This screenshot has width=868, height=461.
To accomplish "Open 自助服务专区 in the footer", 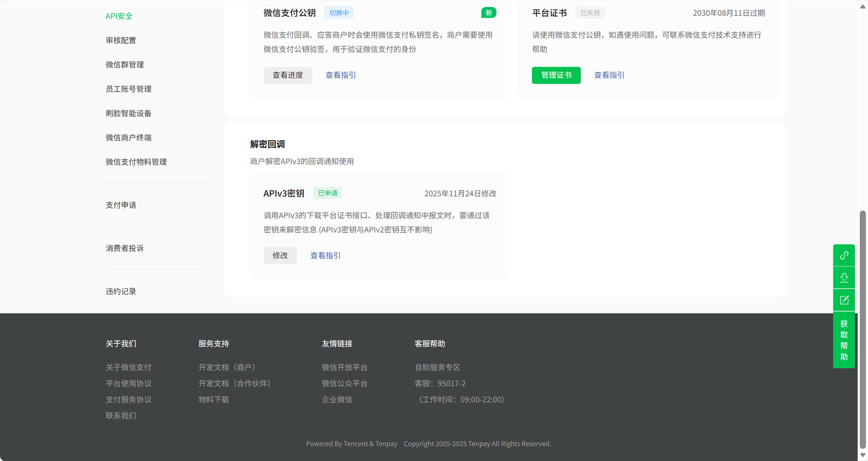I will click(x=437, y=368).
